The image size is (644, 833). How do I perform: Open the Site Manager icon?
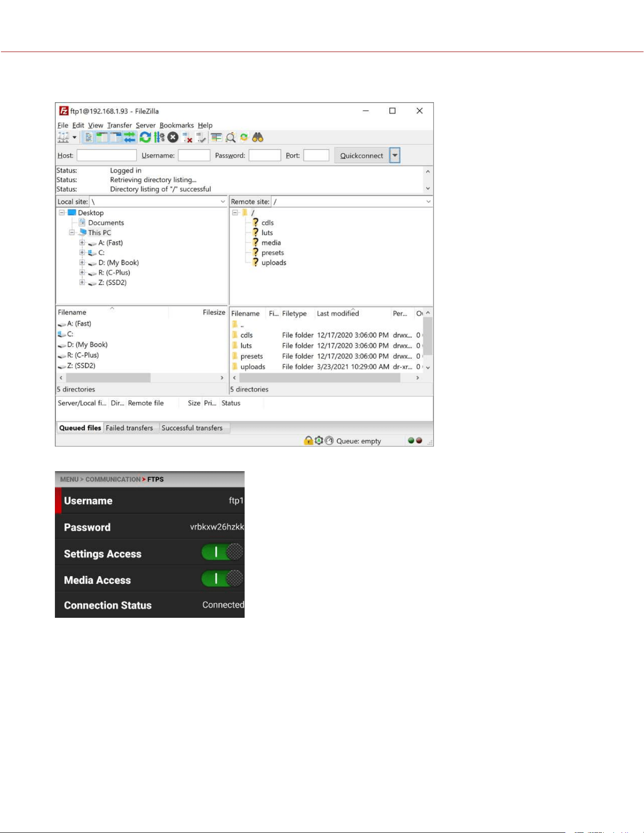click(x=63, y=138)
